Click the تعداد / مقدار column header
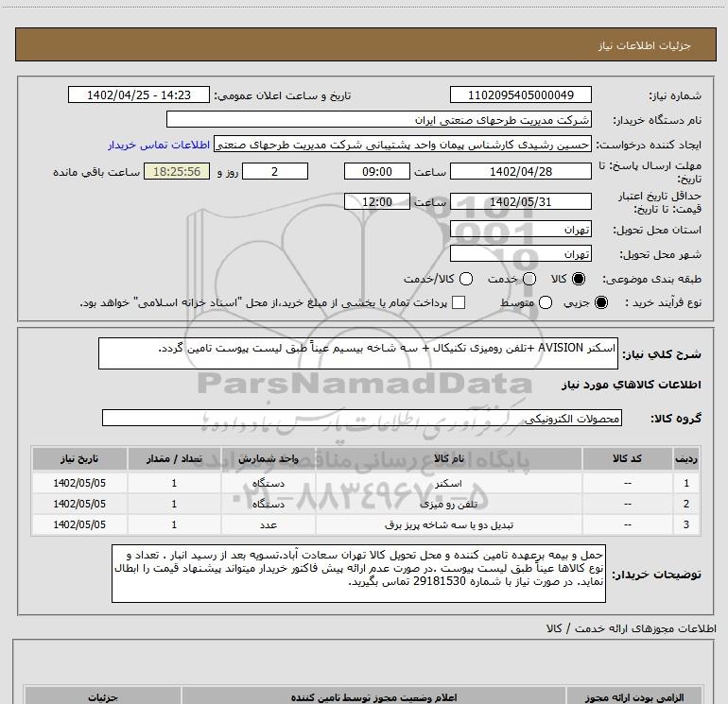Image resolution: width=728 pixels, height=704 pixels. [174, 458]
